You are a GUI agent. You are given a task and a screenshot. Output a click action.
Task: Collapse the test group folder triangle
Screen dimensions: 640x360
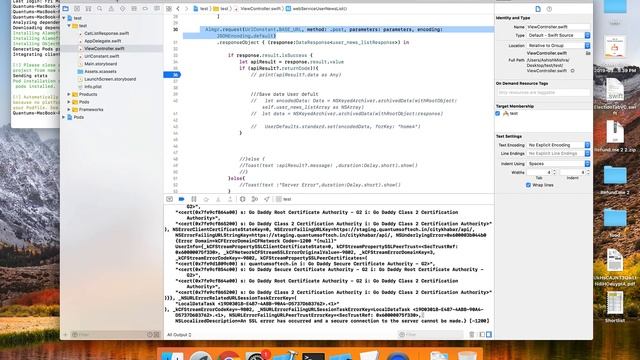point(69,26)
